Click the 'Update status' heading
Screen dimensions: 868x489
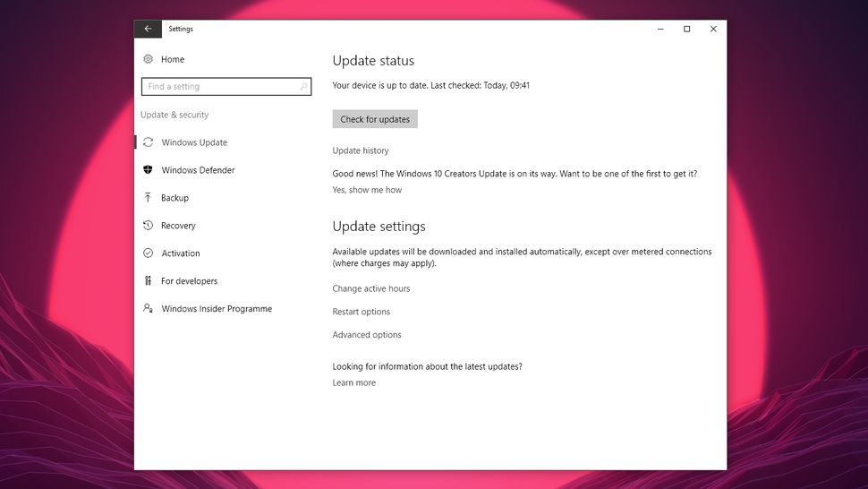373,61
